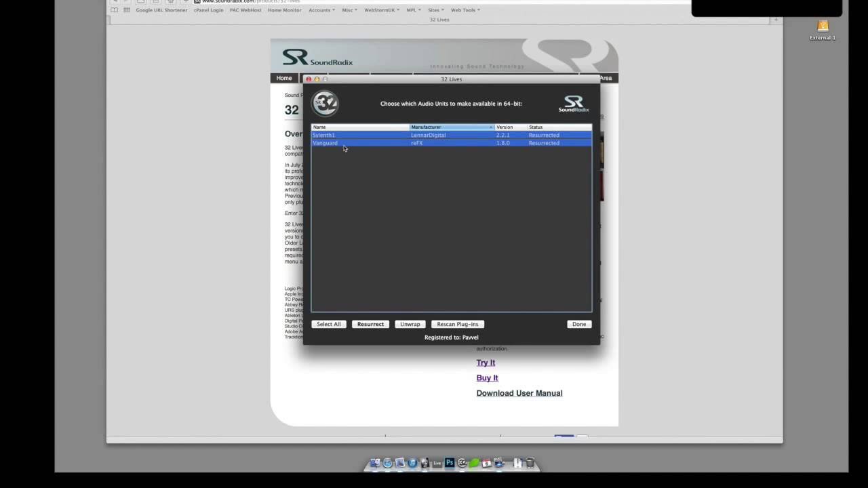868x488 pixels.
Task: Minimize the 32 Lives window
Action: [x=317, y=79]
